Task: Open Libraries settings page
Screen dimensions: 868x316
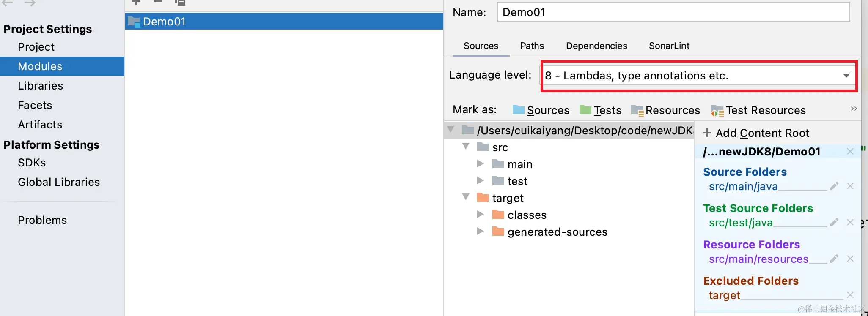Action: 40,86
